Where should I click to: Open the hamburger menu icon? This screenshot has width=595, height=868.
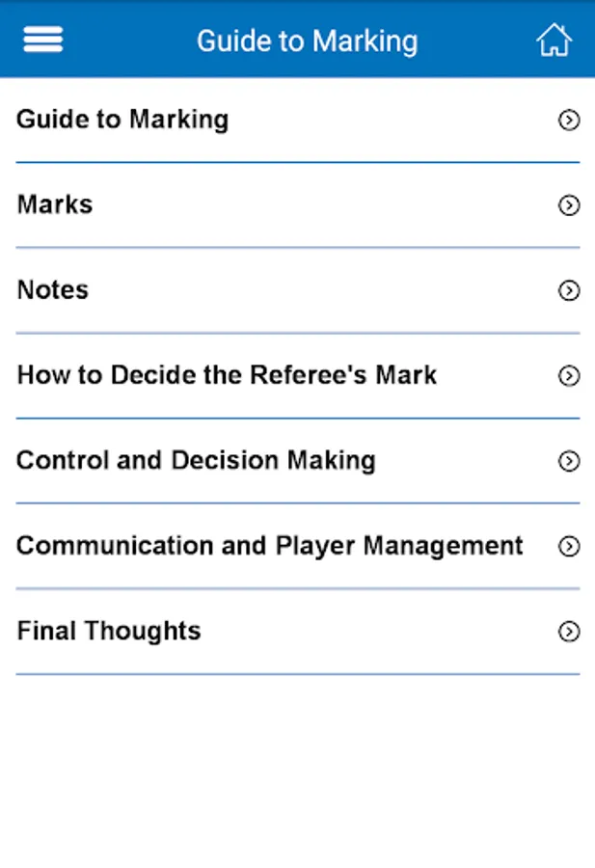click(x=43, y=40)
